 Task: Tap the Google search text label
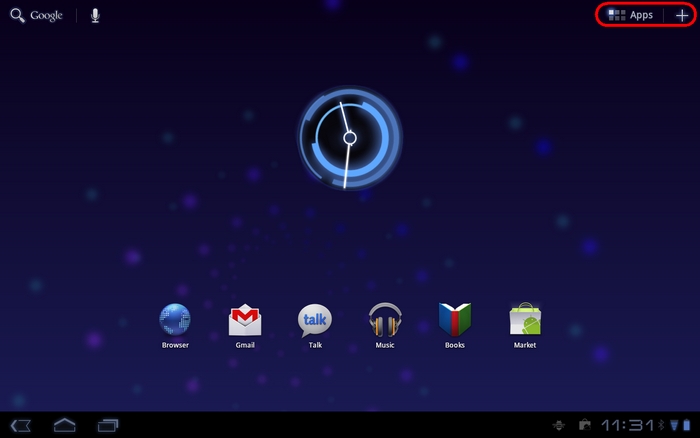click(x=46, y=16)
